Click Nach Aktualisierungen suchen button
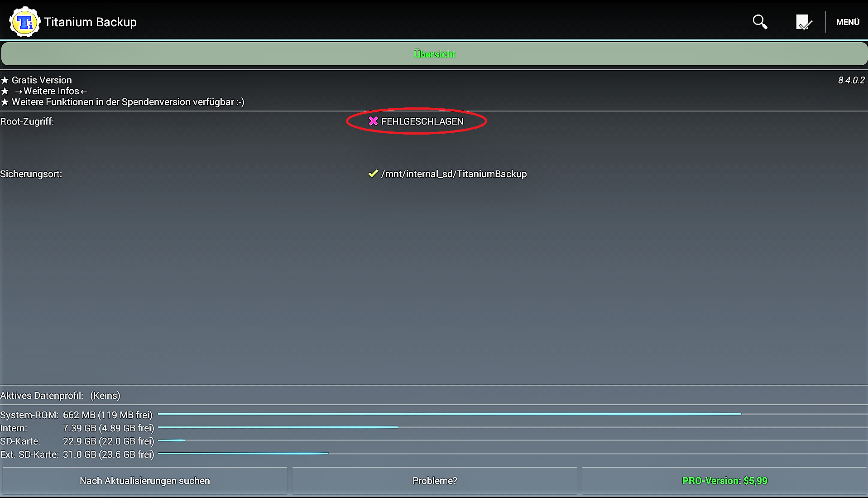Screen dimensions: 868x498 coord(145,481)
